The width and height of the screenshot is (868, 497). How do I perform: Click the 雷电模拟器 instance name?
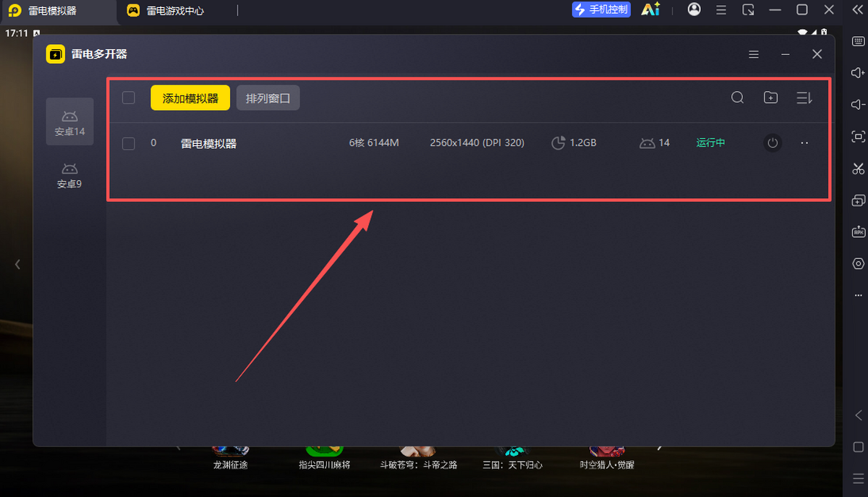(208, 143)
